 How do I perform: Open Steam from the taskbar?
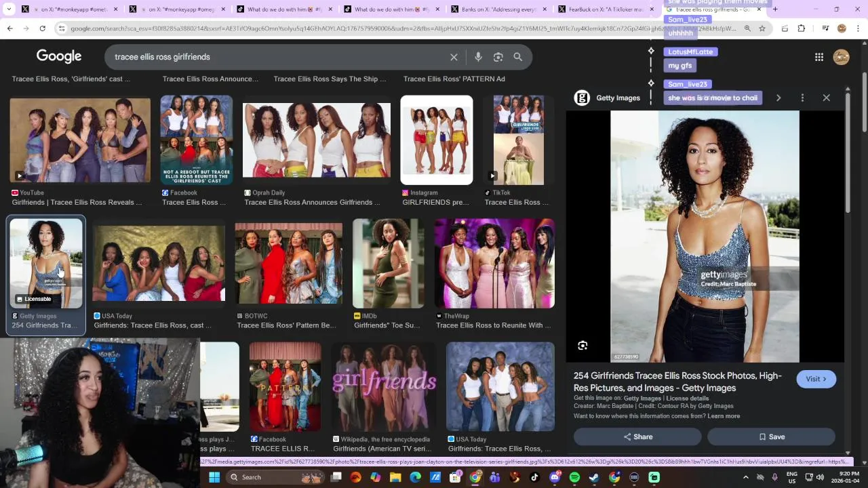(594, 477)
